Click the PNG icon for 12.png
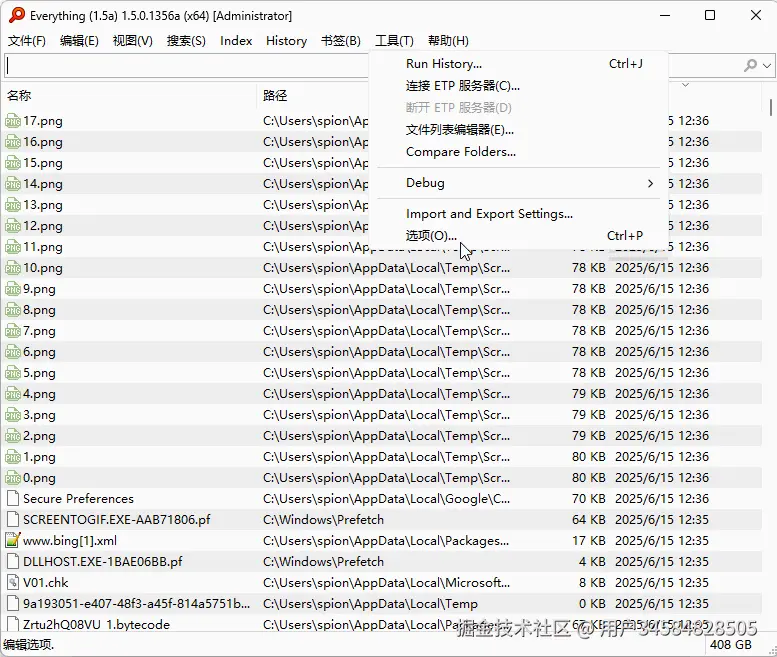 pyautogui.click(x=12, y=226)
